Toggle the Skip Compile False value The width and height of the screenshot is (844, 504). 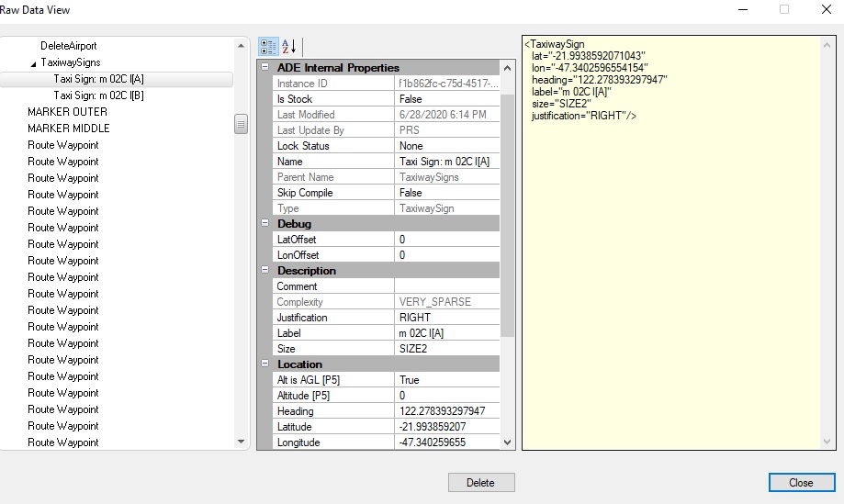pos(447,193)
